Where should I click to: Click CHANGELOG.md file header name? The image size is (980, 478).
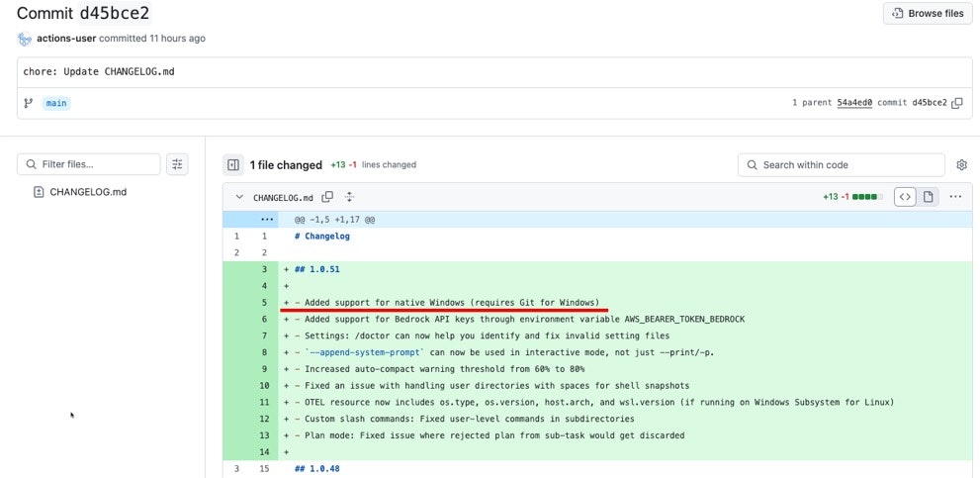(283, 198)
